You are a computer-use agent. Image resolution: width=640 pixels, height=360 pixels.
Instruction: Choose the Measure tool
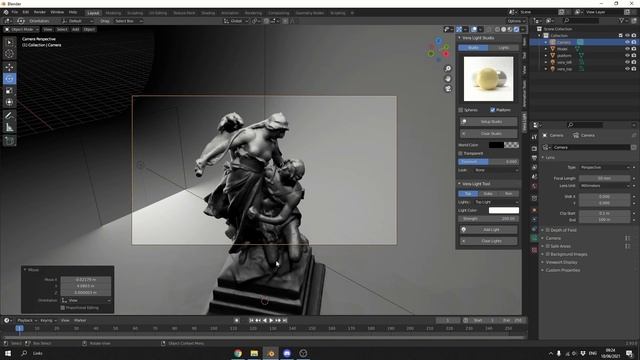[x=9, y=128]
